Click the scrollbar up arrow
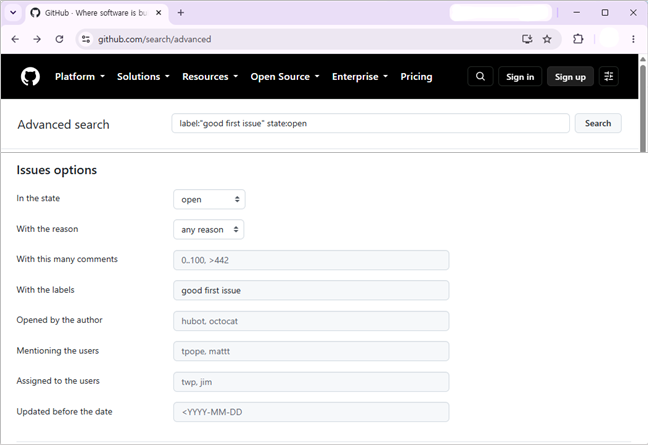The height and width of the screenshot is (445, 648). (643, 59)
